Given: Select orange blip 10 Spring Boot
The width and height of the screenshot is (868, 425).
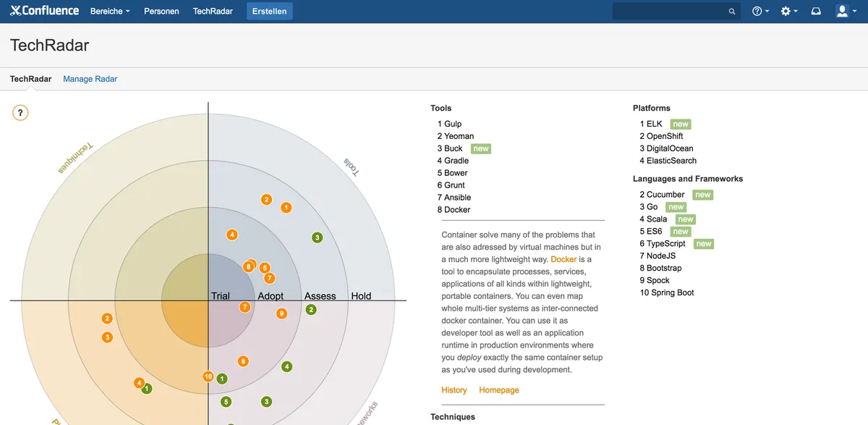Looking at the screenshot, I should pos(208,376).
